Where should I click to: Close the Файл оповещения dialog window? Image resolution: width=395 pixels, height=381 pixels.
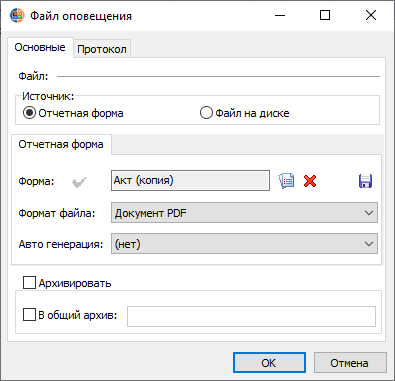pyautogui.click(x=371, y=15)
